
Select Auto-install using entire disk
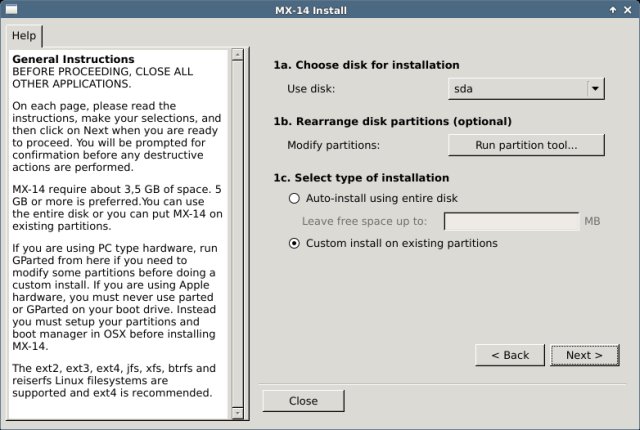(x=373, y=198)
